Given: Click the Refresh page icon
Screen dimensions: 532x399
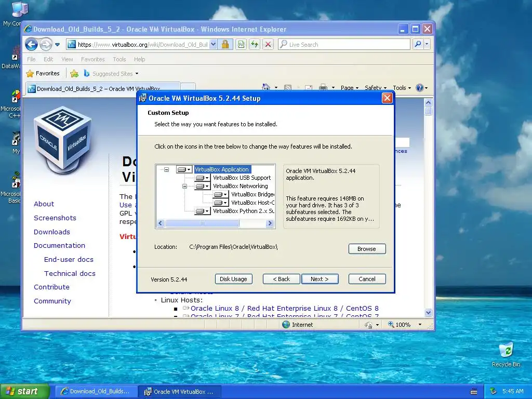Looking at the screenshot, I should (255, 45).
